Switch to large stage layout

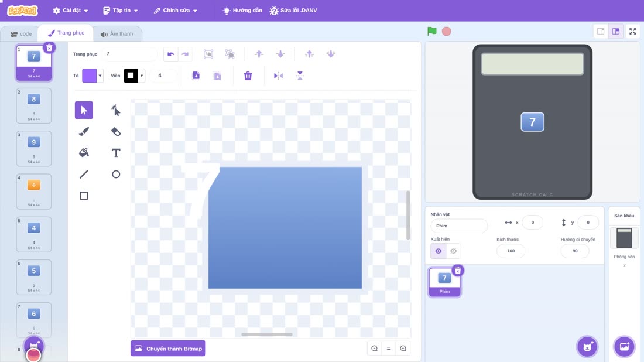616,31
